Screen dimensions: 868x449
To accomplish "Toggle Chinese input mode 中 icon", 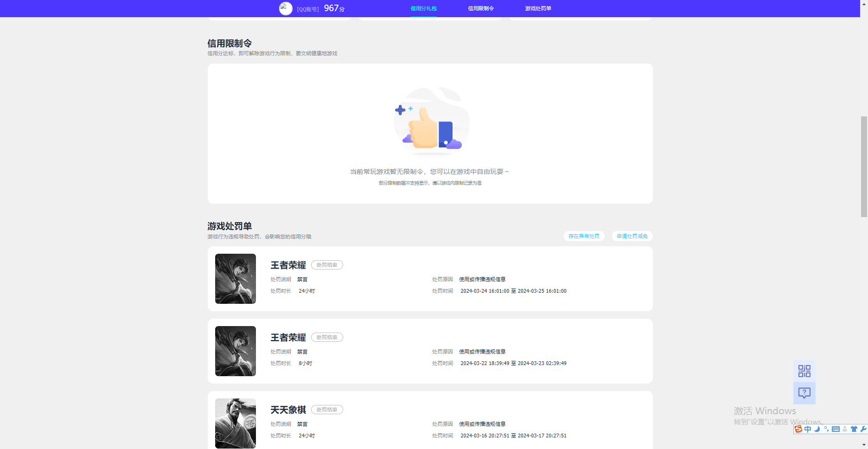I will click(x=808, y=429).
